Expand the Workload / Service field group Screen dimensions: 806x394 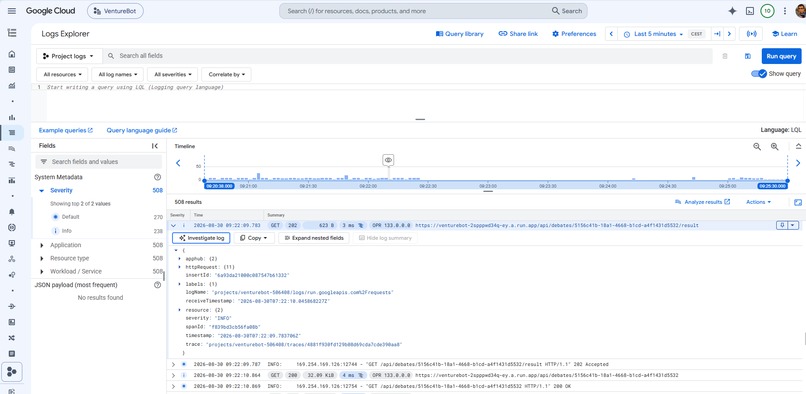[42, 272]
